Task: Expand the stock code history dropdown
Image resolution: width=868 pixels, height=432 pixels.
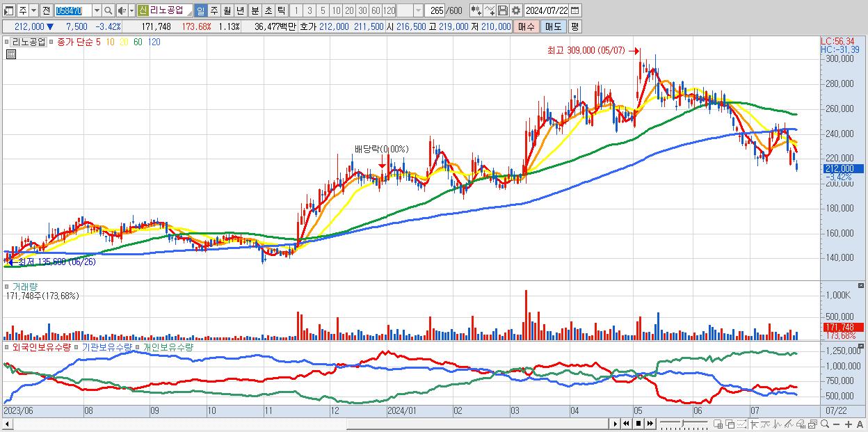Action: 97,10
